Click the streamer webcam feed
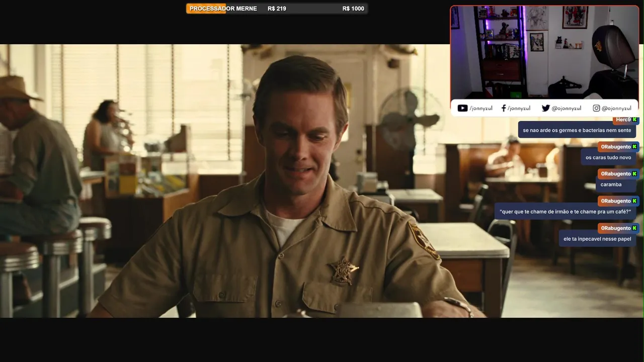Screen dimensions: 644x362 (x=544, y=52)
